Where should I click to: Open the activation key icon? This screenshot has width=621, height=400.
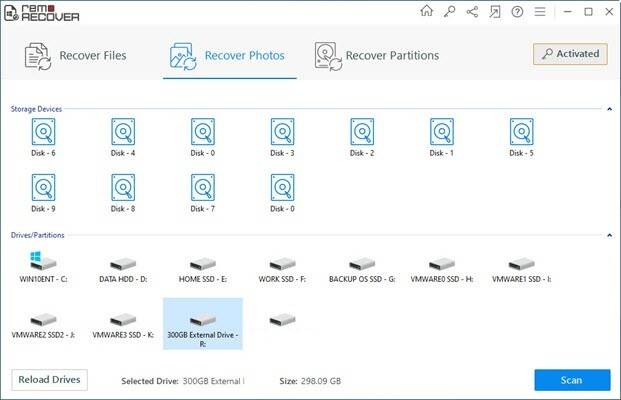tap(449, 11)
